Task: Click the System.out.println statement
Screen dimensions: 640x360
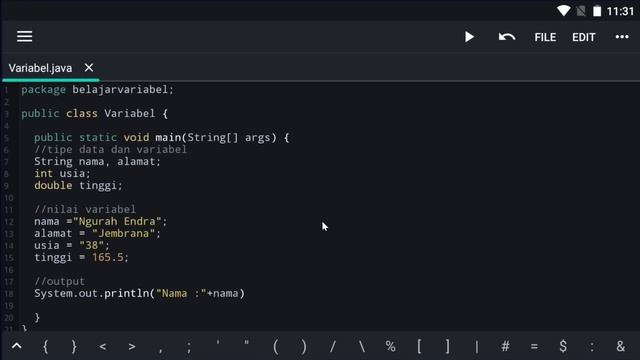Action: coord(139,293)
